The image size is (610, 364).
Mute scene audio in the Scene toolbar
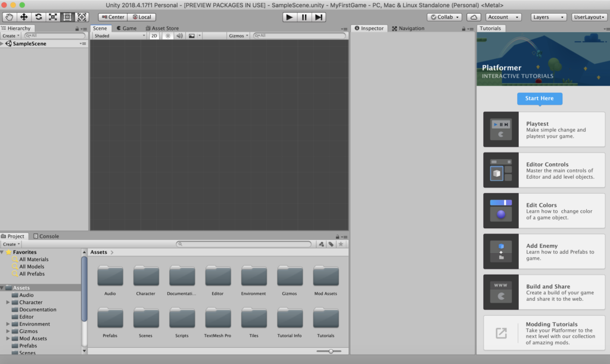click(x=180, y=35)
